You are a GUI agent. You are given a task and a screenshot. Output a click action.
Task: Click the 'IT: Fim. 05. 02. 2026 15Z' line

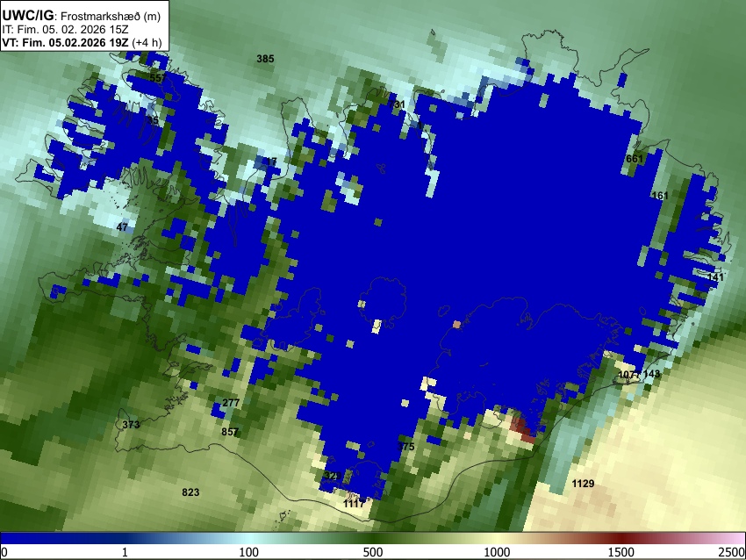65,30
